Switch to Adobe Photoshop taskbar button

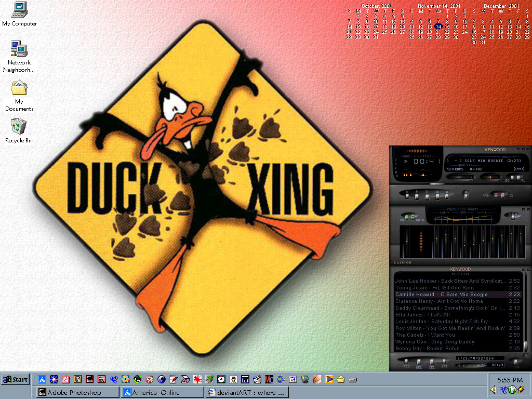point(78,393)
